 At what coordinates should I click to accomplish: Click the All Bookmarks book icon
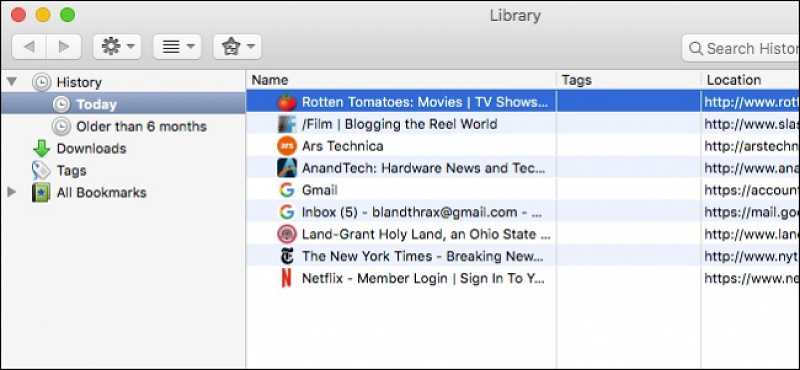(41, 192)
